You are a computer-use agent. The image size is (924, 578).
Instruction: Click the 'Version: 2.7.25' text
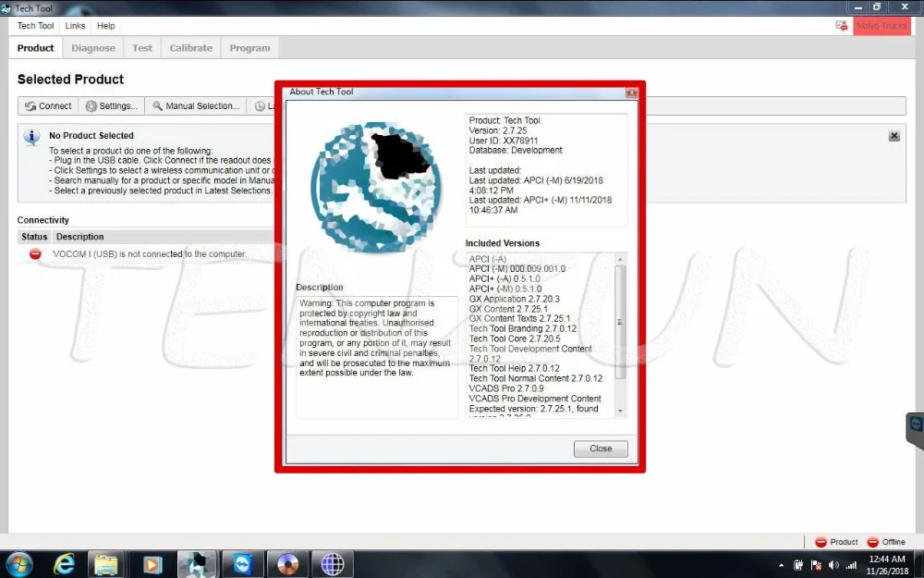[497, 131]
